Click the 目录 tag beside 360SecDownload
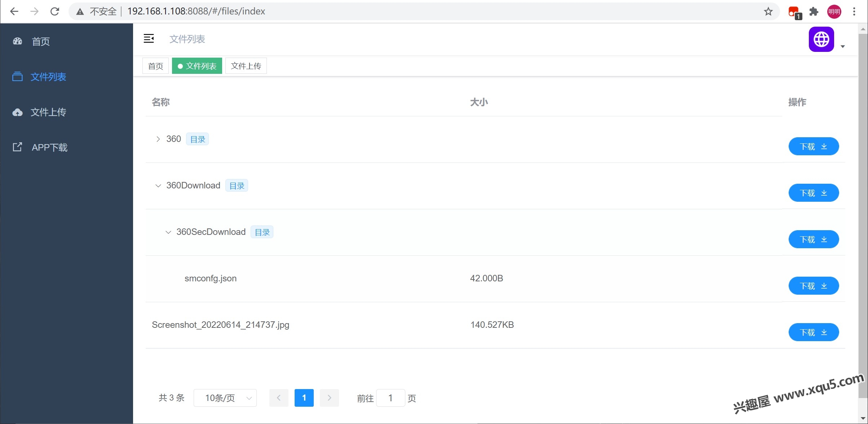868x424 pixels. [262, 232]
